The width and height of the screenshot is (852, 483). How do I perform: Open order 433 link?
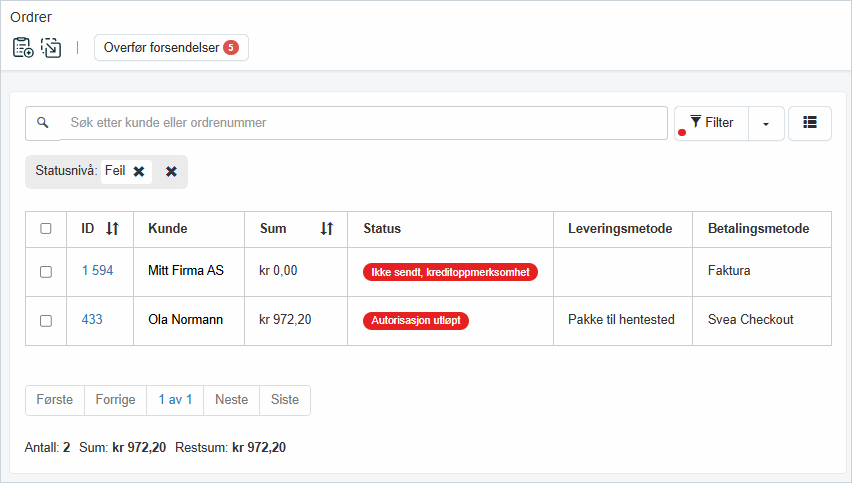[x=92, y=320]
